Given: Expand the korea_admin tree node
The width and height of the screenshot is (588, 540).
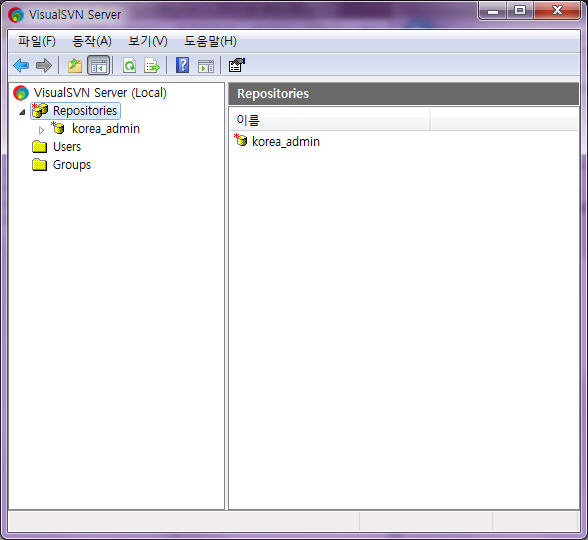Looking at the screenshot, I should coord(41,130).
